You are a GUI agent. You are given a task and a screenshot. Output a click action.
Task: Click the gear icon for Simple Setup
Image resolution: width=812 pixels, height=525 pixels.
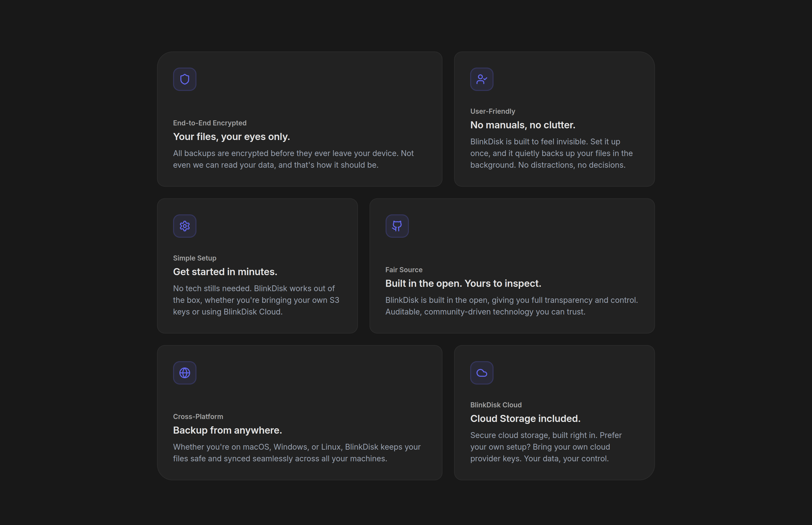185,226
